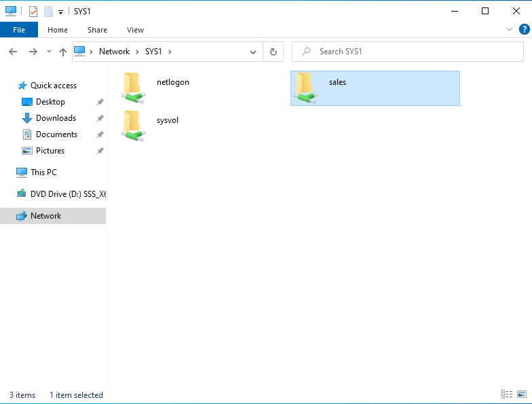Click the pin icon beside Pictures
This screenshot has width=532, height=404.
click(x=100, y=151)
